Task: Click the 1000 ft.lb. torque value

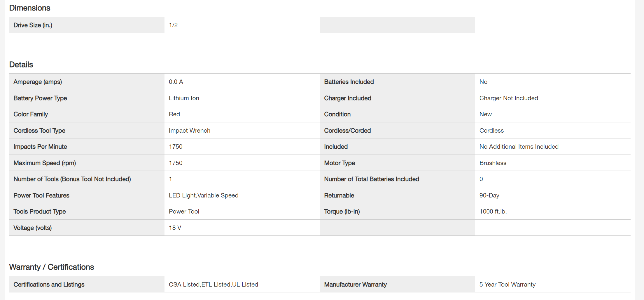Action: pos(493,211)
